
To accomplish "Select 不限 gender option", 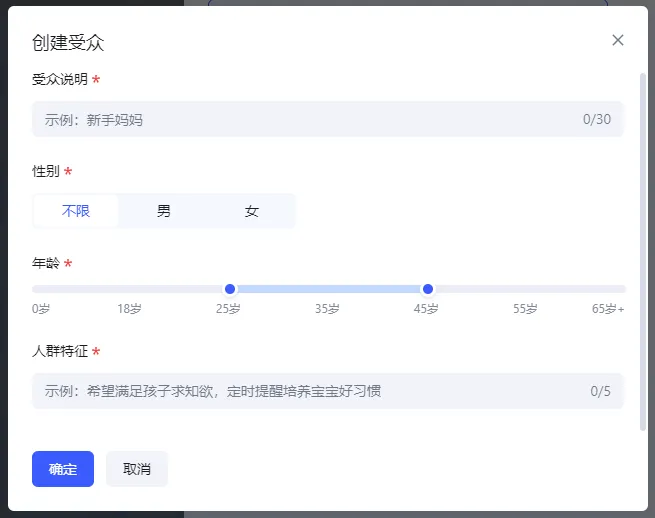I will pyautogui.click(x=76, y=211).
